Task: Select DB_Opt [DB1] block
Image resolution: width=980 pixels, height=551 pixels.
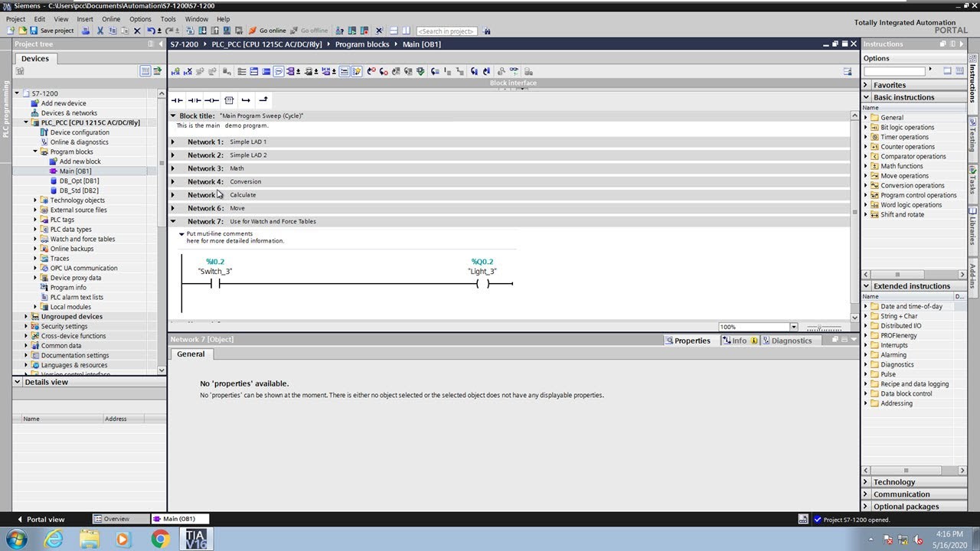Action: (x=79, y=181)
